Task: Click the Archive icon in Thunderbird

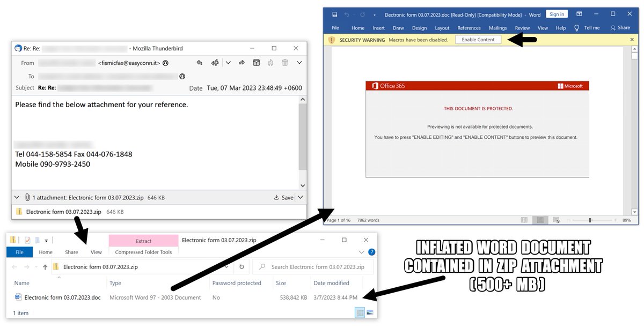Action: point(257,63)
